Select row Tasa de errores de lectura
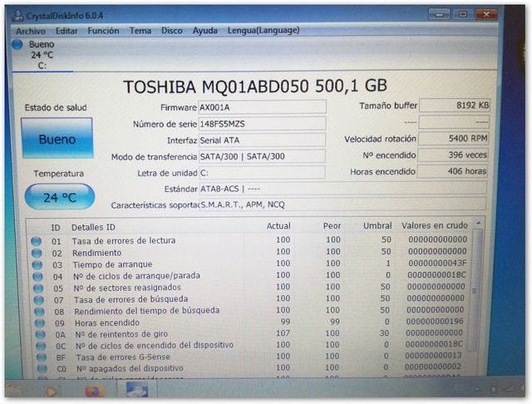This screenshot has height=404, width=532. [x=124, y=240]
